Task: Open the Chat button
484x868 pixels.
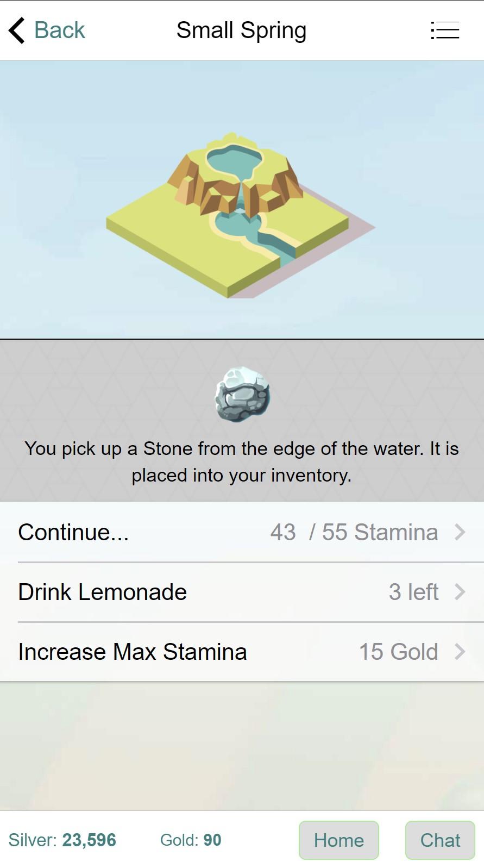Action: pyautogui.click(x=440, y=840)
